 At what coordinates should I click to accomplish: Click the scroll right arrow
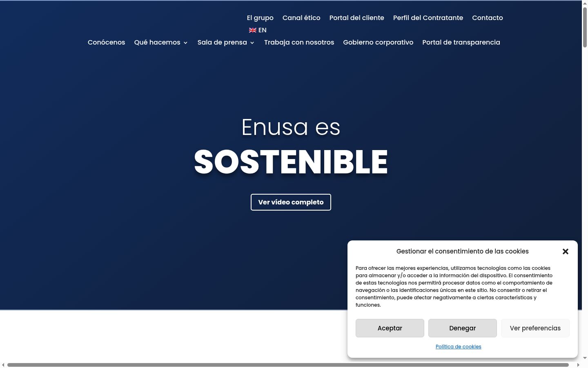coord(578,365)
